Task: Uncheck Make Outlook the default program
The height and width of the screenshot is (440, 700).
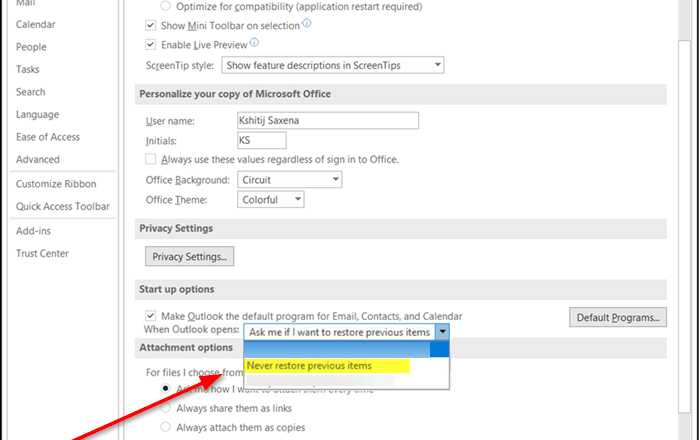Action: coord(151,316)
